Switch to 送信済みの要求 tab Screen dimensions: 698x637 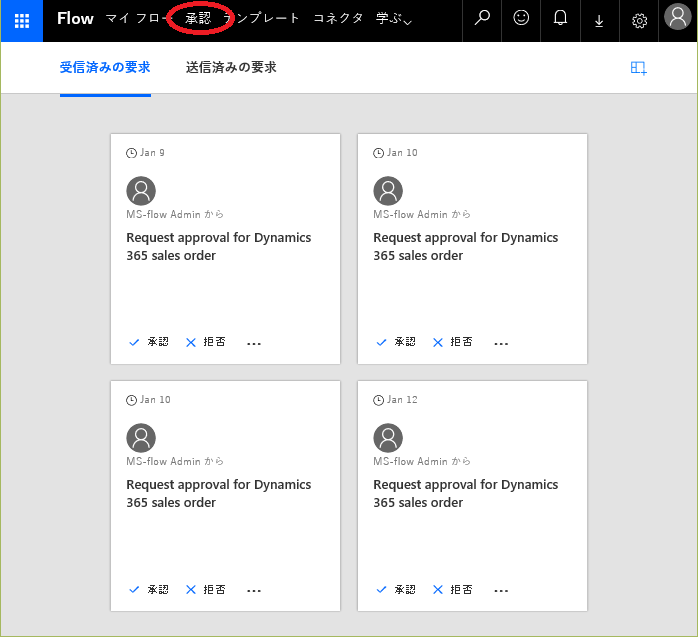point(231,68)
